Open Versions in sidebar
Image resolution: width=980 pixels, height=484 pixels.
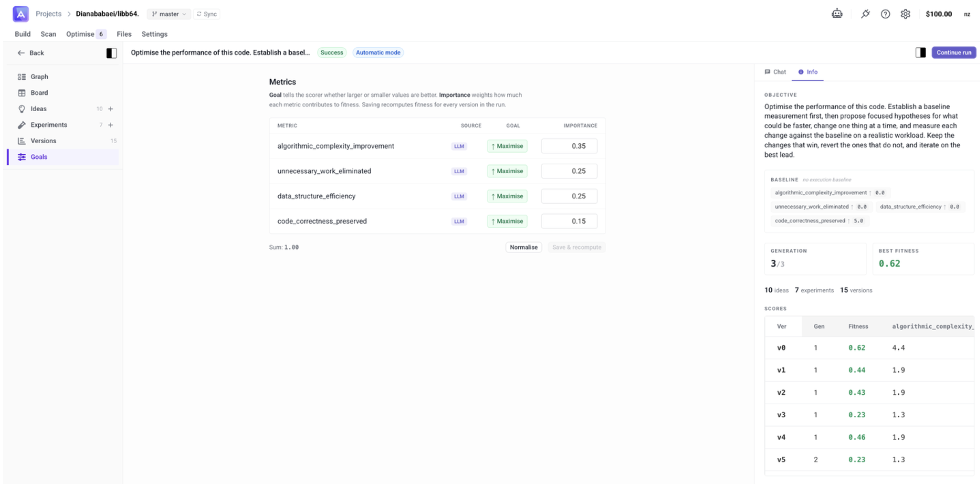coord(63,141)
